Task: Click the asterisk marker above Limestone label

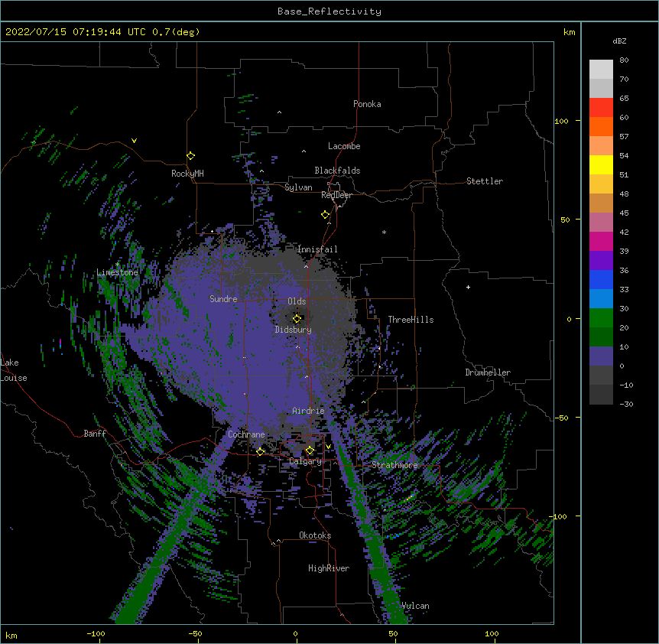Action: (x=117, y=265)
